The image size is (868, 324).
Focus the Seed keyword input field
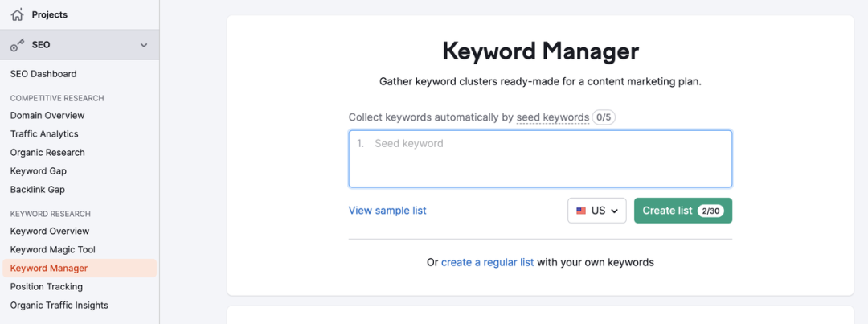540,158
